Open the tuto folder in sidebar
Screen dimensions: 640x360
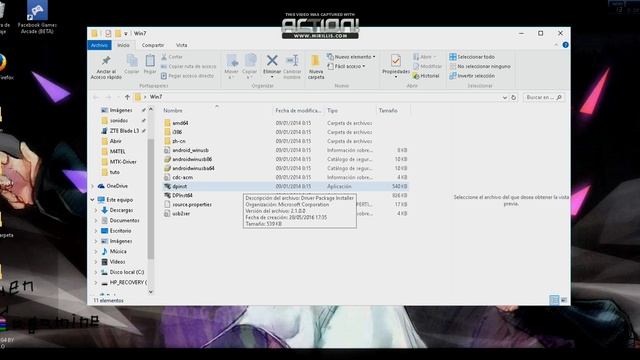pos(115,172)
